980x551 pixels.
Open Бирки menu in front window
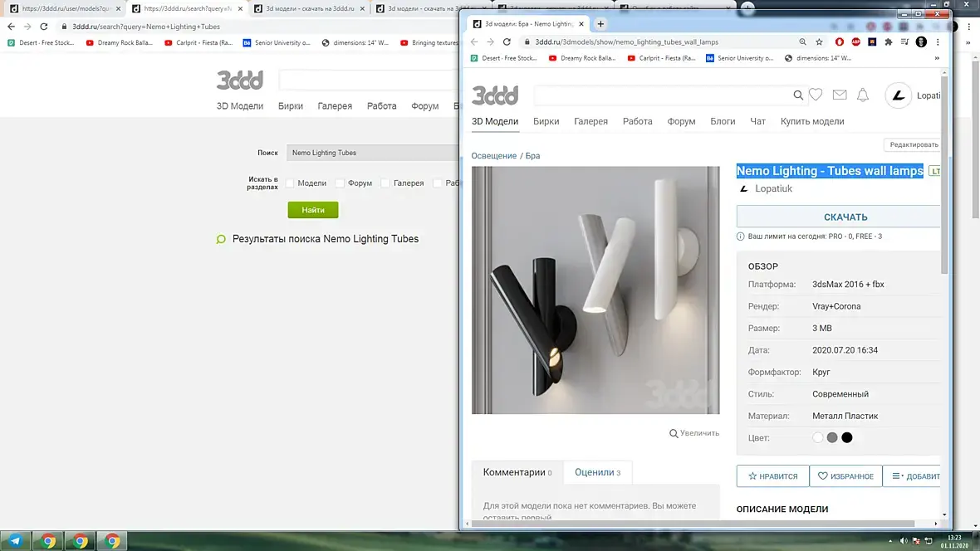tap(546, 121)
